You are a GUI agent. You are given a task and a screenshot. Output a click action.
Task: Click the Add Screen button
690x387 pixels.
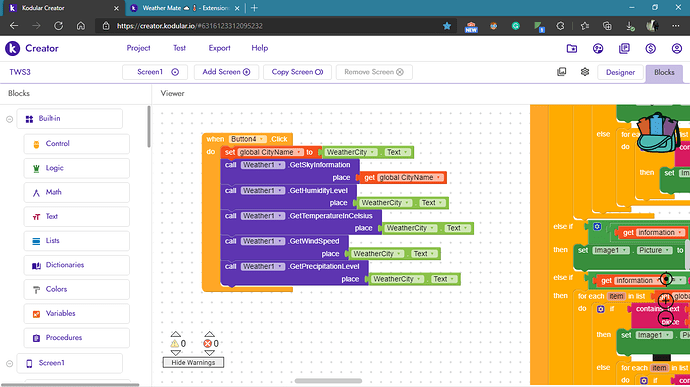(226, 72)
